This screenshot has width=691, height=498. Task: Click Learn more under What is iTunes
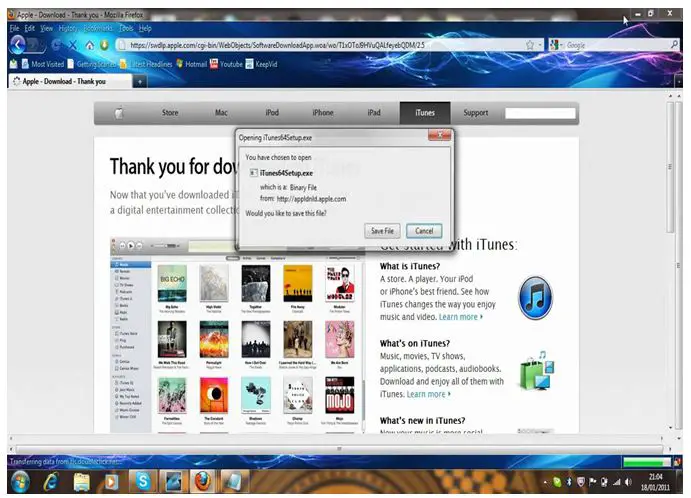[461, 317]
